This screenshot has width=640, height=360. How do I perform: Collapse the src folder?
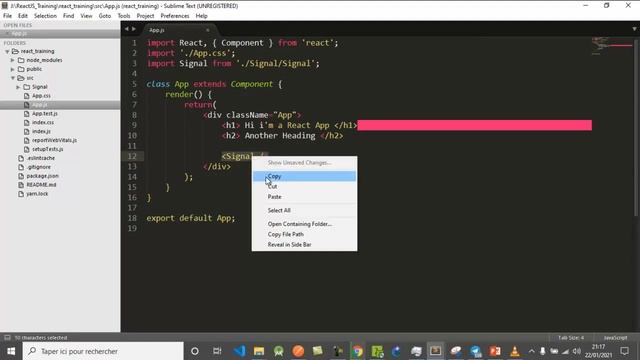(x=13, y=78)
